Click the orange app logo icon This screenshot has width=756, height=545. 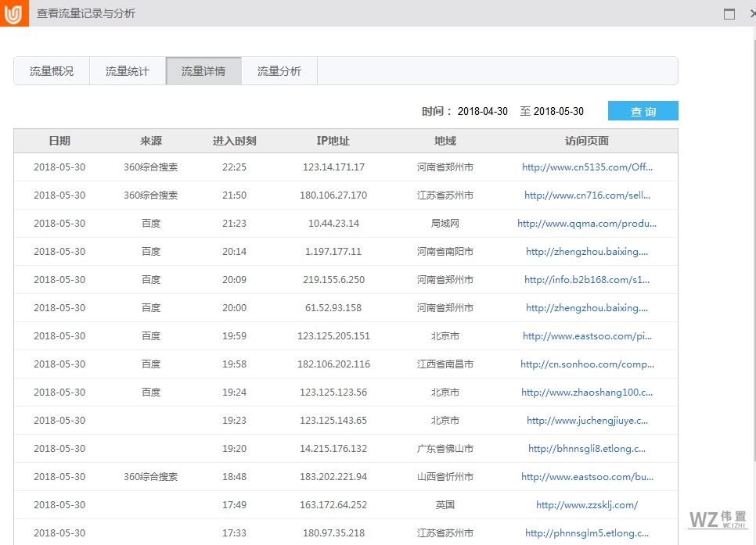(13, 13)
